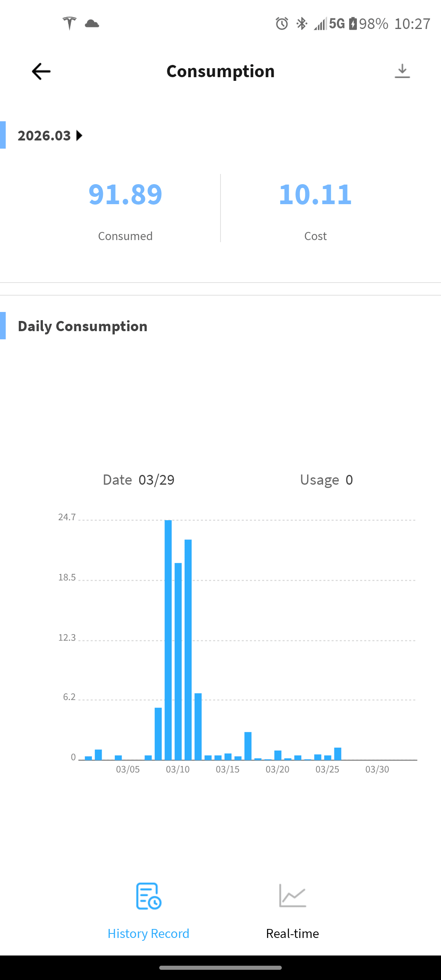Tap the alarm clock status icon
Viewport: 441px width, 980px height.
coord(282,24)
